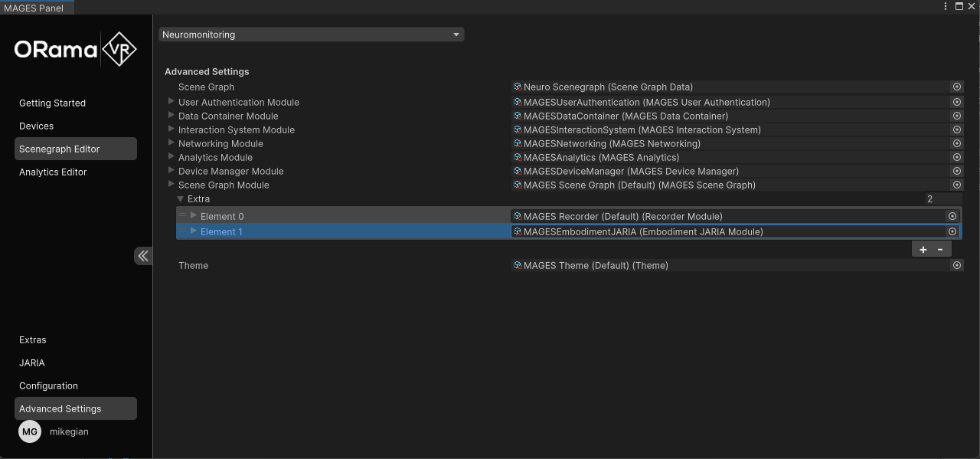The image size is (980, 459).
Task: Open Devices section
Action: tap(76, 126)
